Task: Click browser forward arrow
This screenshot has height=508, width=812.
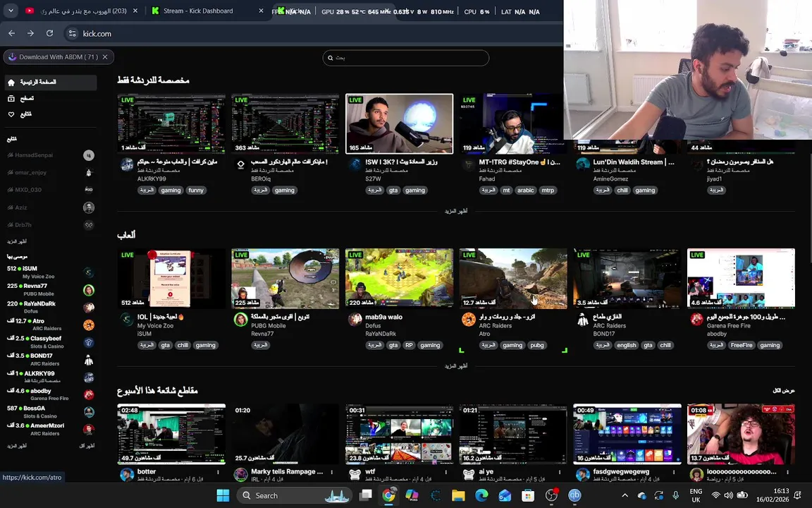Action: (30, 33)
